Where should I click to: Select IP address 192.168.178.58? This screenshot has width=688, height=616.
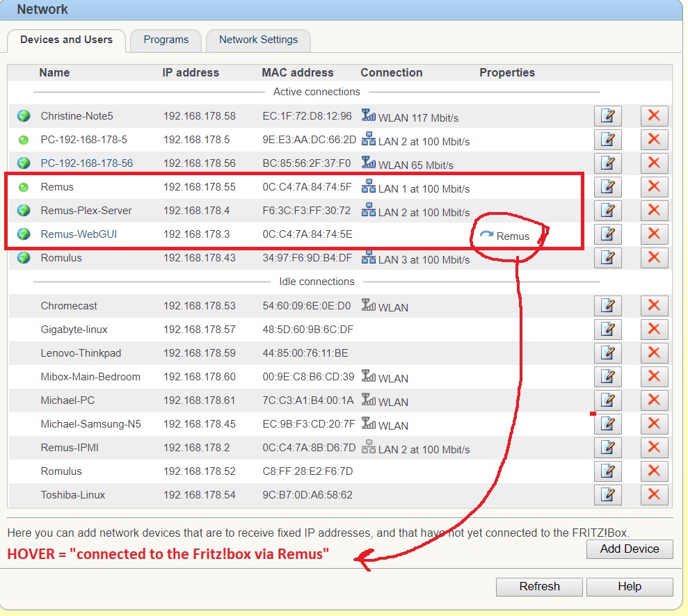click(x=200, y=116)
